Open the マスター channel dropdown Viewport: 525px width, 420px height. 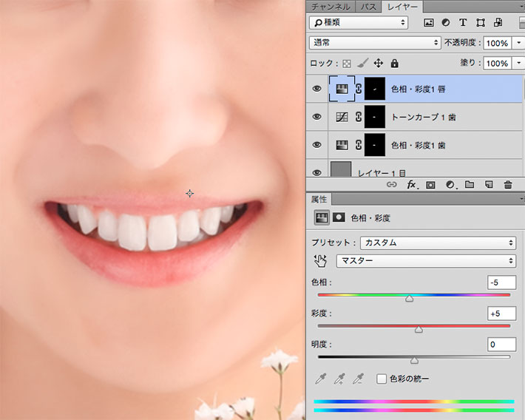pyautogui.click(x=426, y=261)
